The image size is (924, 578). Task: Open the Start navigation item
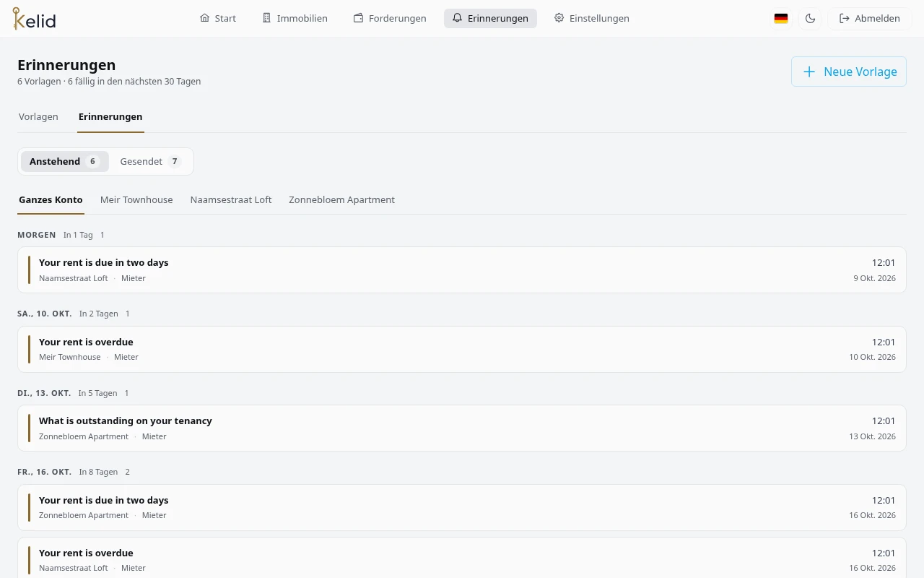pos(218,19)
